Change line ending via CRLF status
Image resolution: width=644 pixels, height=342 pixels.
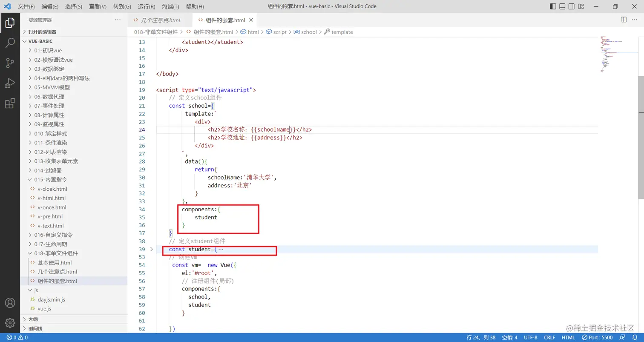pyautogui.click(x=549, y=337)
